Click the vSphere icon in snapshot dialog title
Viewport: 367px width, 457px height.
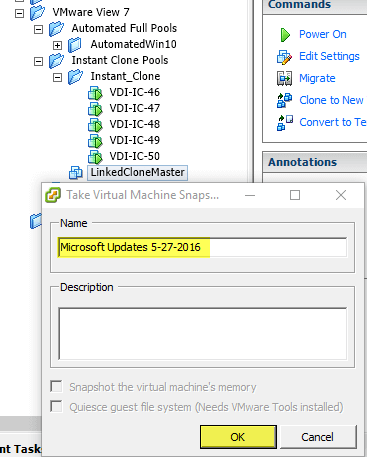53,195
